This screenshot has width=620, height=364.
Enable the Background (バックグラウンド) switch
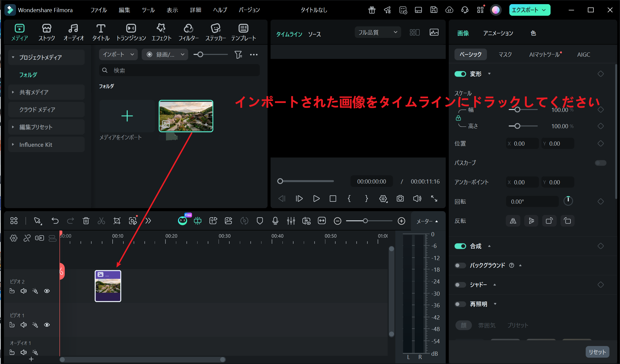click(x=460, y=265)
